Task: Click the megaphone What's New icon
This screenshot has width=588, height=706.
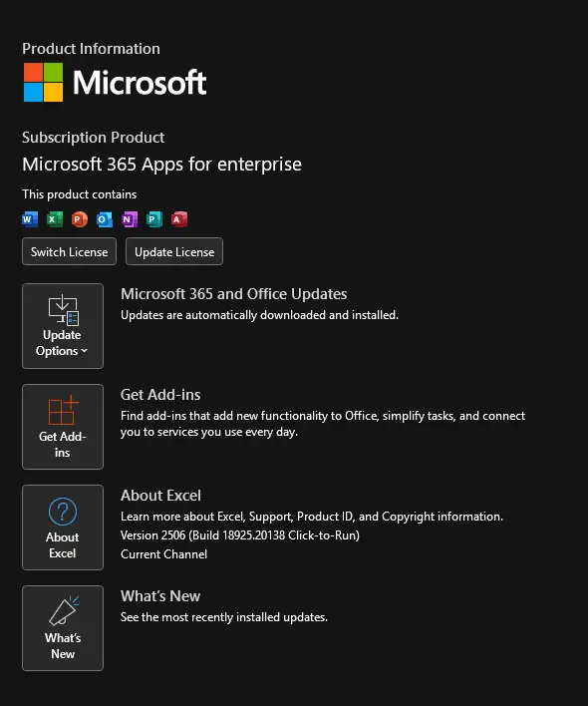Action: [64, 611]
